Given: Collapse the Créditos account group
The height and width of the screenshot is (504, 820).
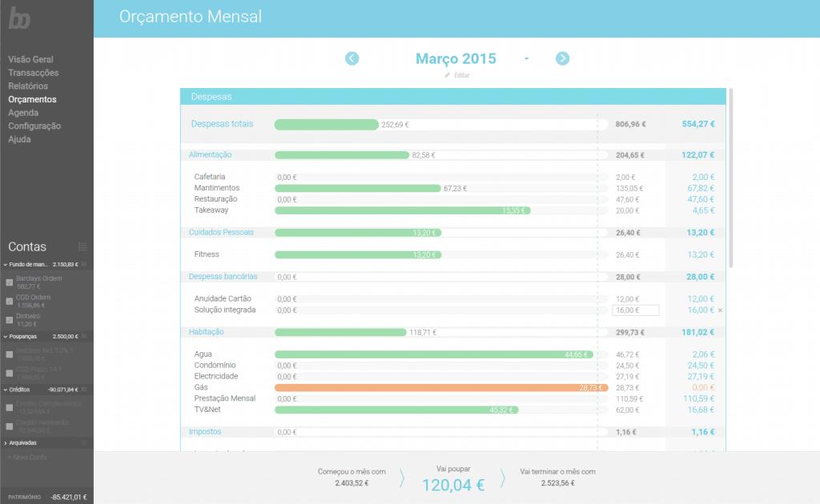Looking at the screenshot, I should 6,390.
